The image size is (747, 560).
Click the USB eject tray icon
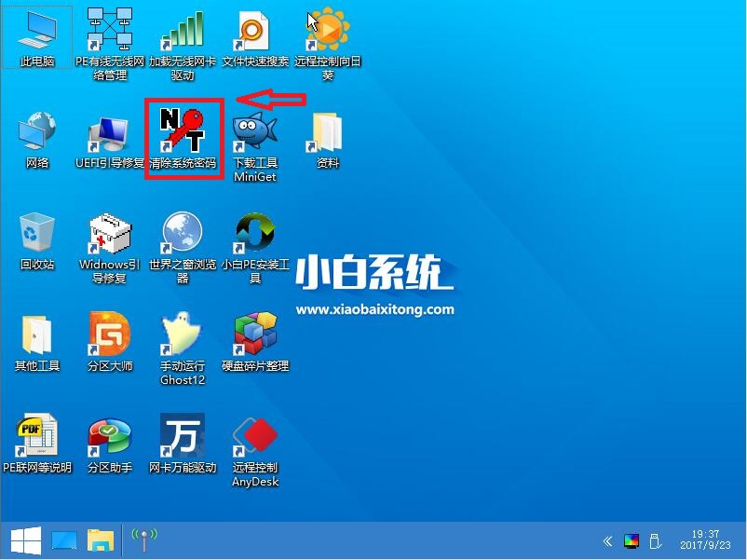point(654,540)
